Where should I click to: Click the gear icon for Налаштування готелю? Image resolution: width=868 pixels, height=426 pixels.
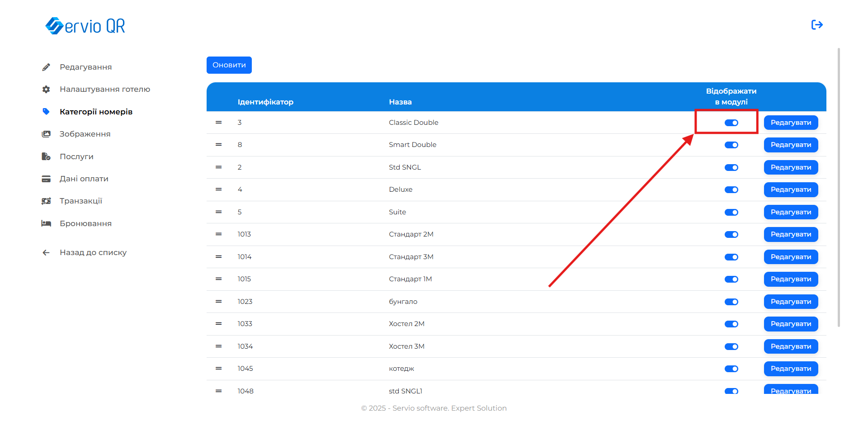46,90
